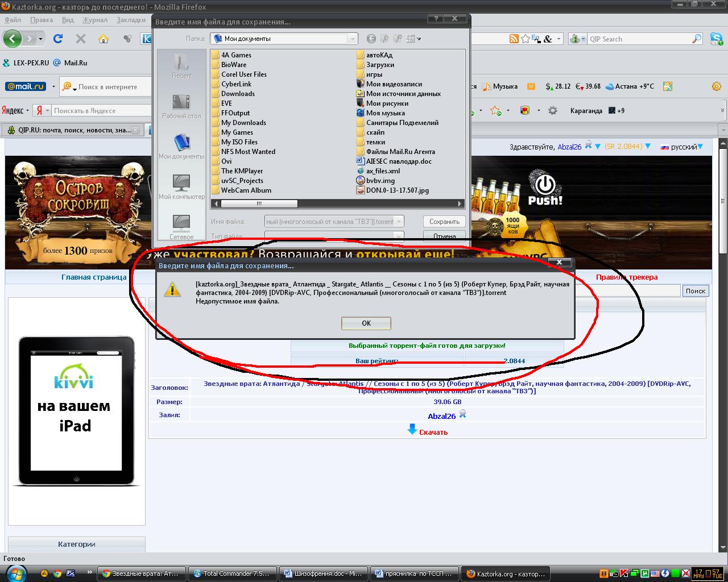The width and height of the screenshot is (728, 582).
Task: Click the Поиск button on tracker page
Action: [x=695, y=290]
